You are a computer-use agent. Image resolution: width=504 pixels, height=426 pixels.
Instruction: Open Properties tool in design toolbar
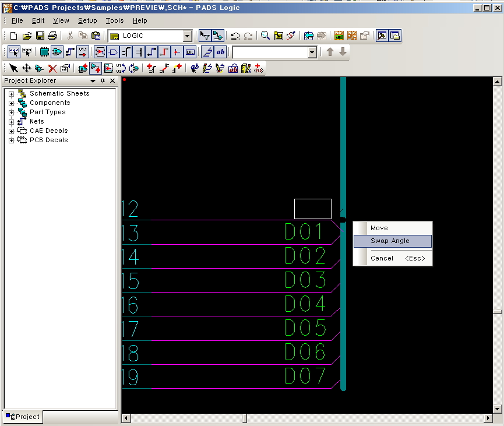point(65,68)
